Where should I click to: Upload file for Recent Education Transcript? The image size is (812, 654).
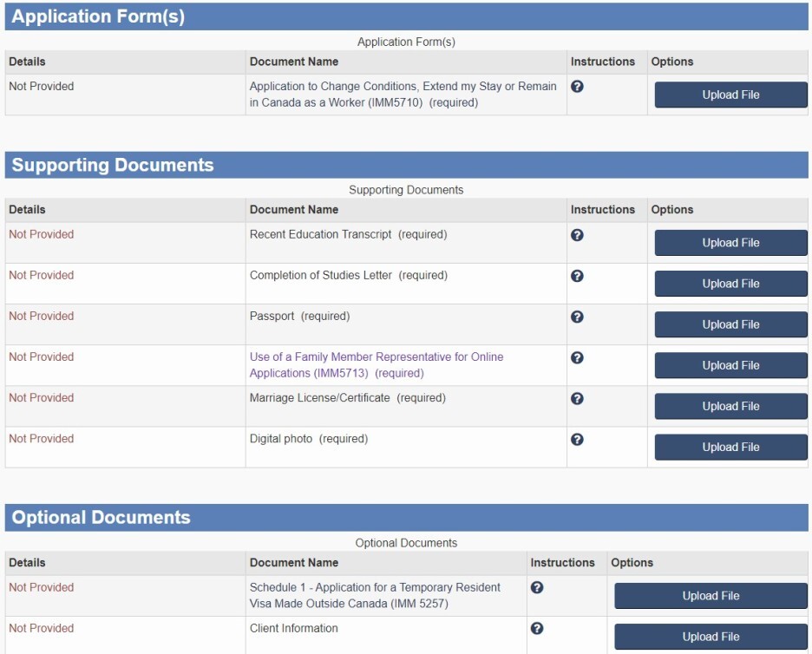[730, 243]
